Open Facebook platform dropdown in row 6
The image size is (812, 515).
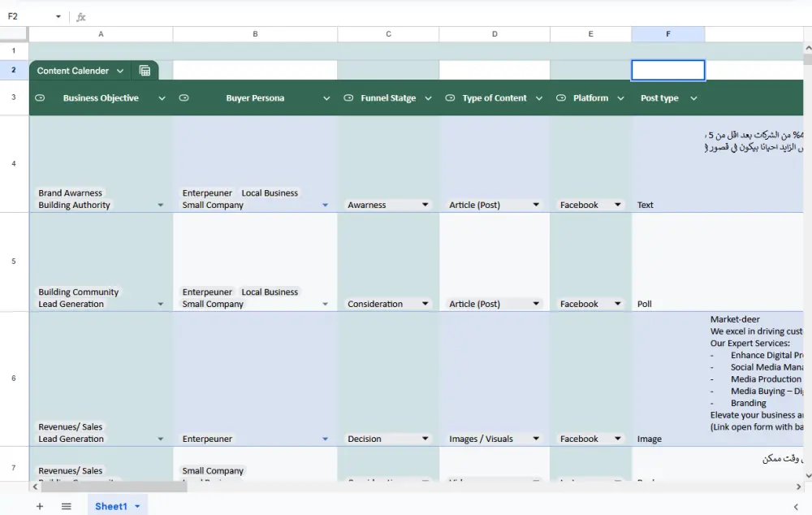pos(618,439)
